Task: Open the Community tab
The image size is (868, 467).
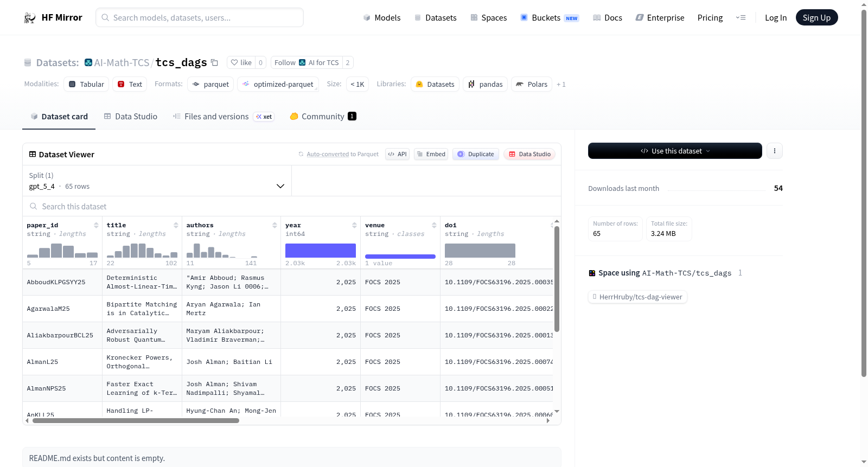Action: pyautogui.click(x=323, y=117)
